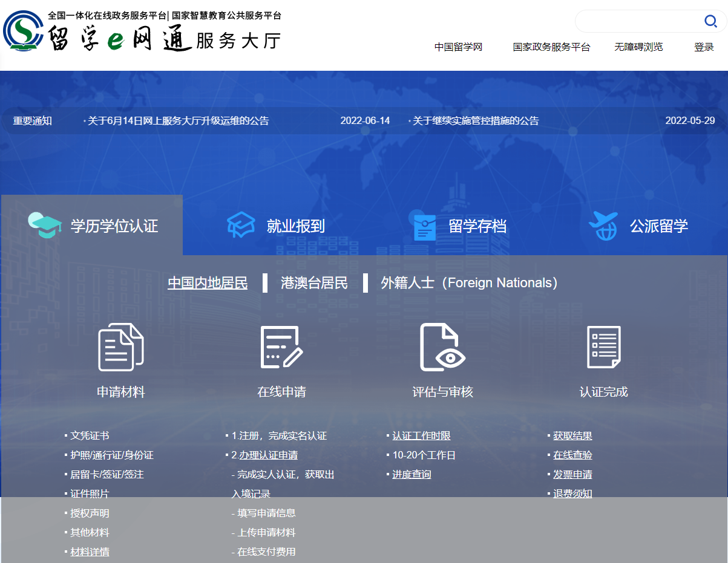Click the 登录 login link

[704, 47]
